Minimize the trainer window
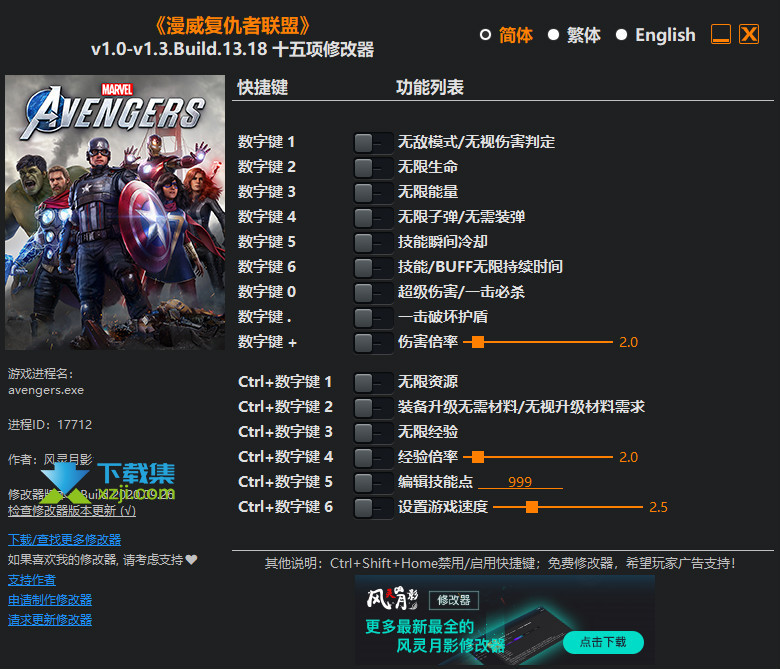Image resolution: width=780 pixels, height=669 pixels. 721,34
